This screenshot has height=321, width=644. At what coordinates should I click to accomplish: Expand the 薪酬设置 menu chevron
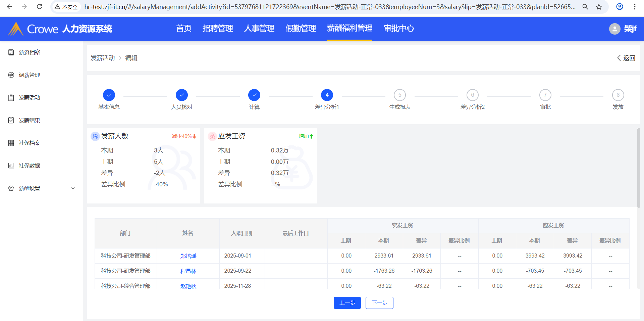(73, 188)
